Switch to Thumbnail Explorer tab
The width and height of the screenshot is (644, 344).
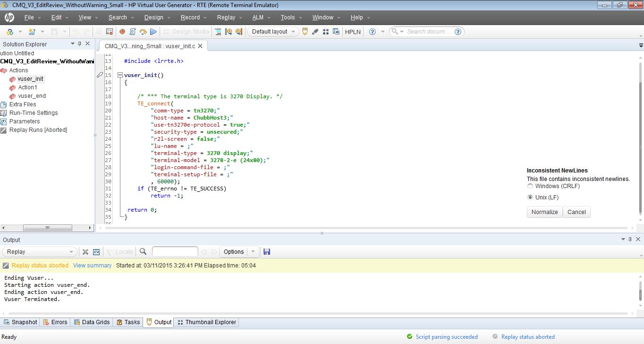point(206,322)
